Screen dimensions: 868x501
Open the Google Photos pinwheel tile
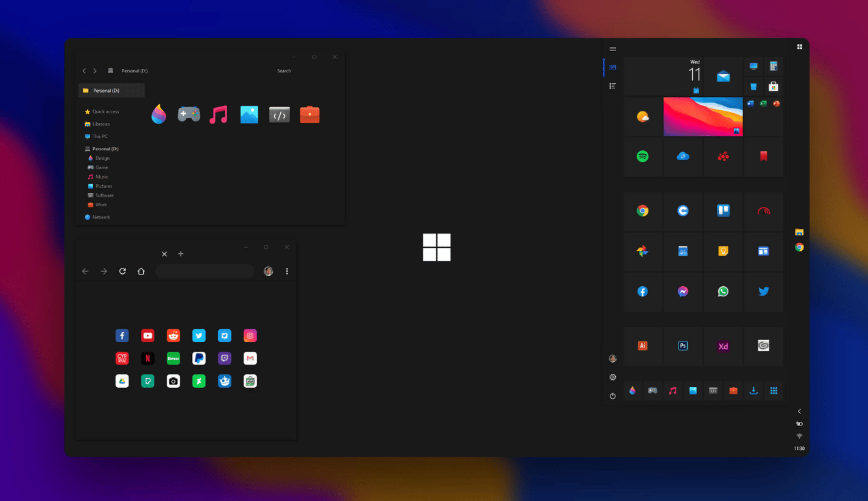[643, 251]
